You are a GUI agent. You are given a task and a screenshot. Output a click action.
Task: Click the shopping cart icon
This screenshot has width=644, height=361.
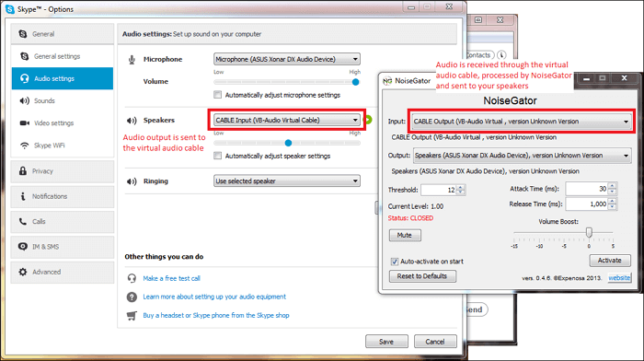132,315
